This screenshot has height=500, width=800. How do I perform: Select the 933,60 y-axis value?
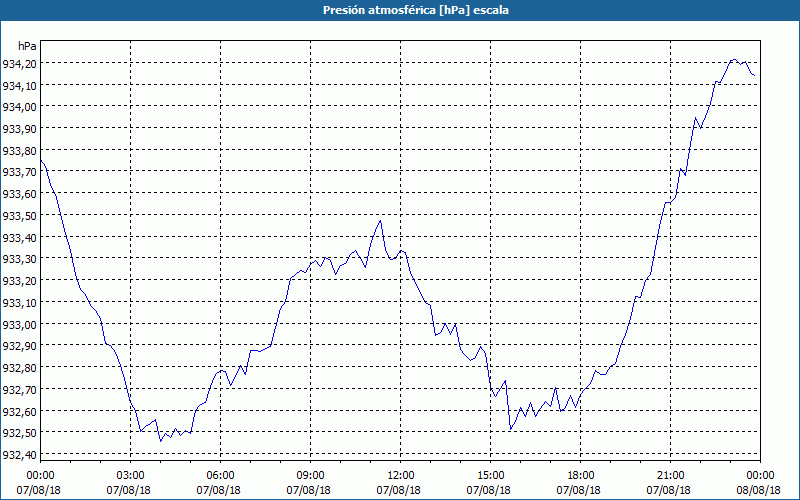coord(19,194)
